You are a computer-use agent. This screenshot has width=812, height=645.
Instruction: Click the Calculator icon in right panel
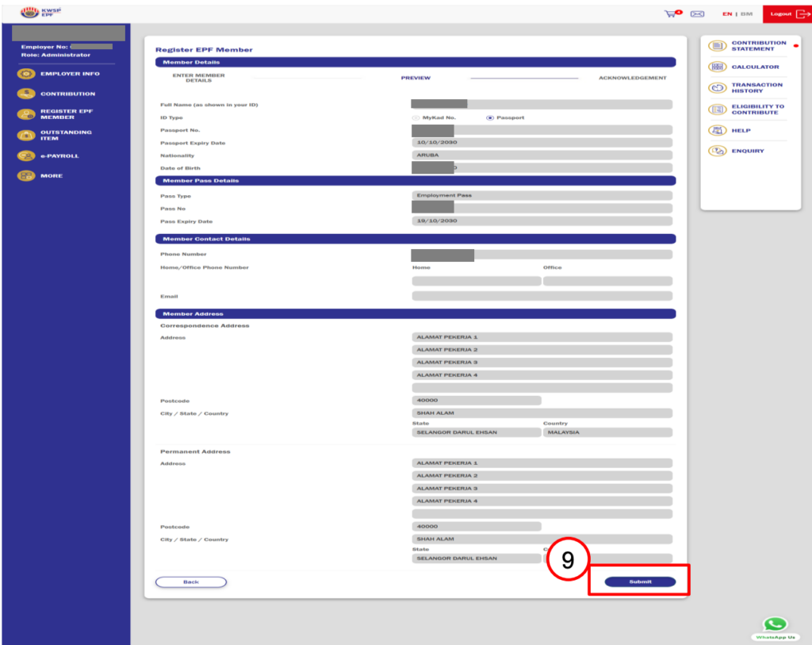click(x=718, y=67)
